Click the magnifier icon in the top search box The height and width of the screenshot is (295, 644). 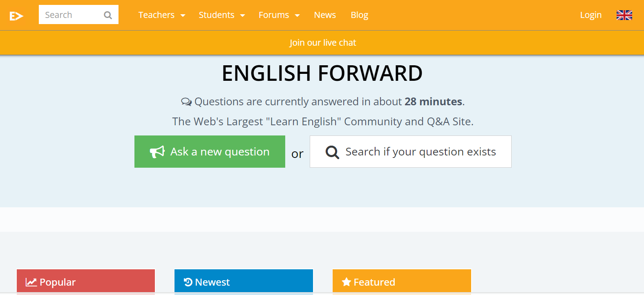[x=108, y=15]
